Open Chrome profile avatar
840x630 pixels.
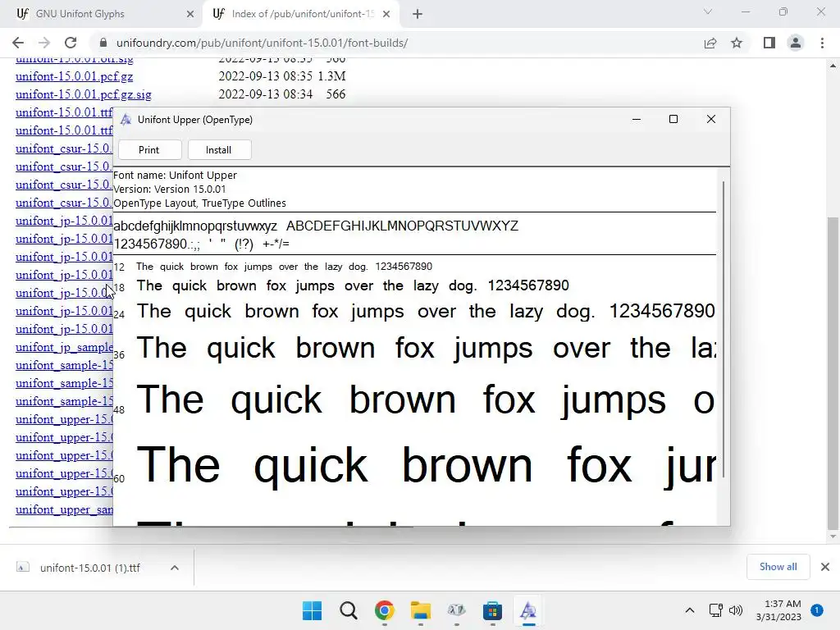click(x=796, y=43)
